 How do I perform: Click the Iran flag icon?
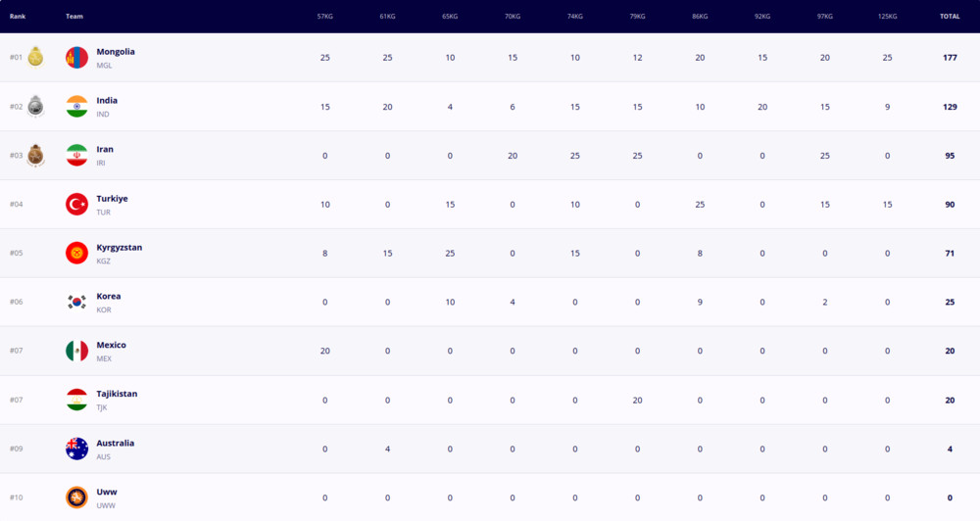pos(76,155)
